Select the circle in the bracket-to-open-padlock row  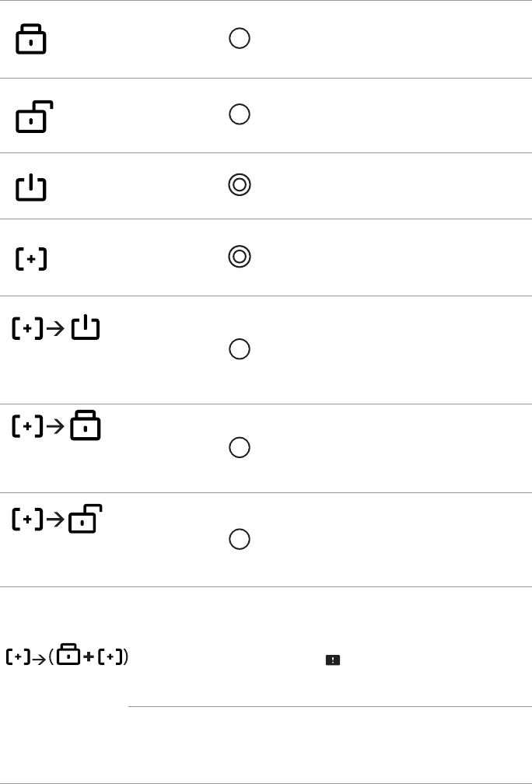pos(240,539)
